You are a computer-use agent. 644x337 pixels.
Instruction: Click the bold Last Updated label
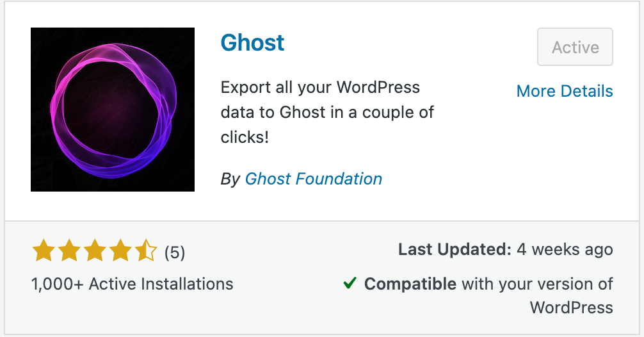(x=455, y=249)
